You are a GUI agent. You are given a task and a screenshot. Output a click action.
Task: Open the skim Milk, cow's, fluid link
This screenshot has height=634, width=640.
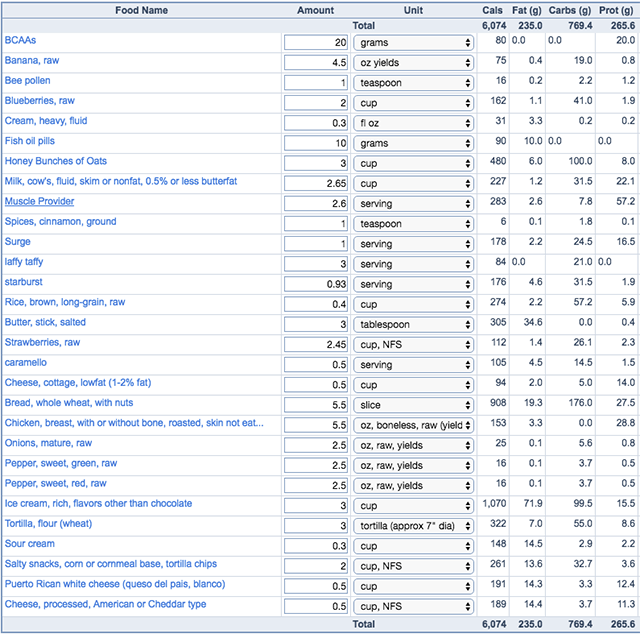coord(121,181)
